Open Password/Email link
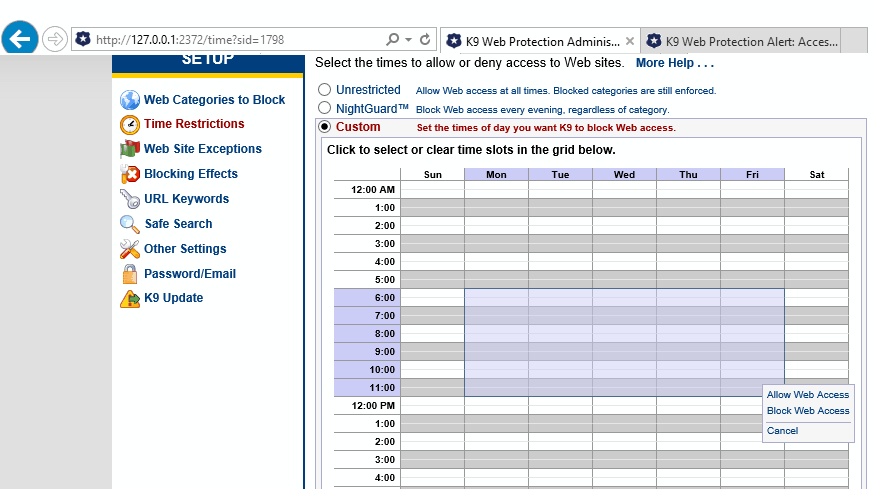 (x=190, y=274)
